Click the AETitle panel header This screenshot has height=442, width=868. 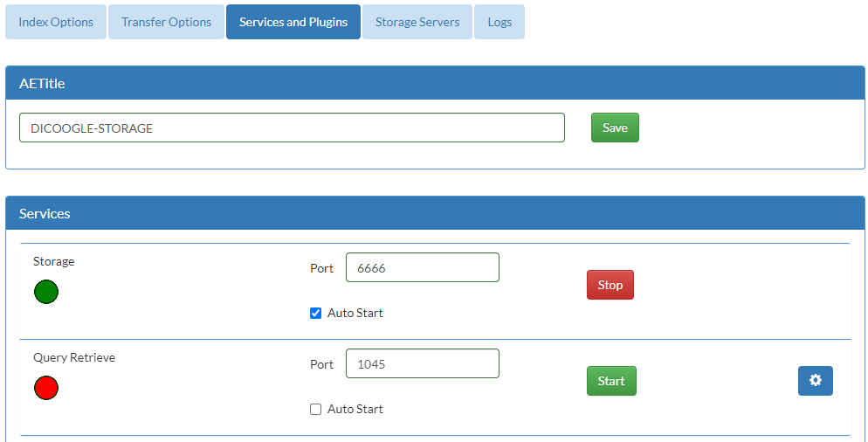click(435, 83)
